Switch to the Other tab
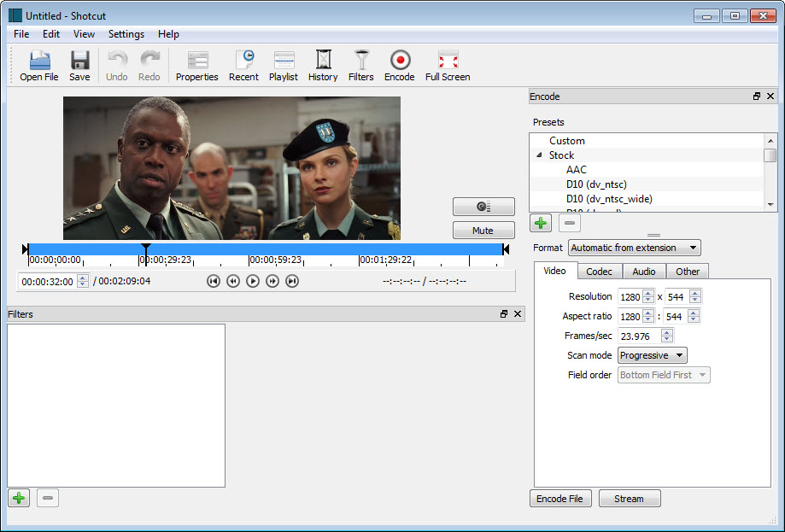Image resolution: width=785 pixels, height=532 pixels. 688,272
